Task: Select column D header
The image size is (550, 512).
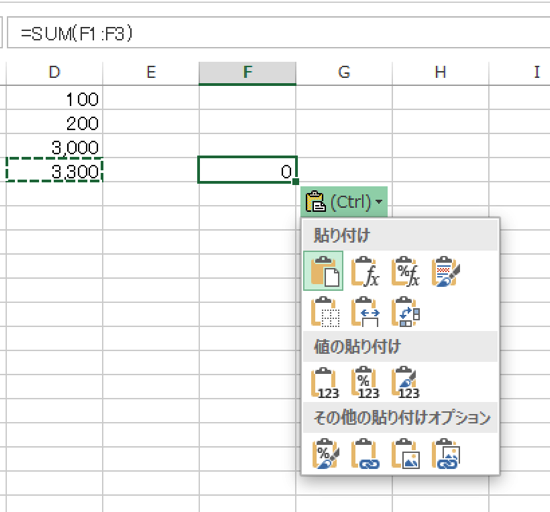Action: [54, 73]
